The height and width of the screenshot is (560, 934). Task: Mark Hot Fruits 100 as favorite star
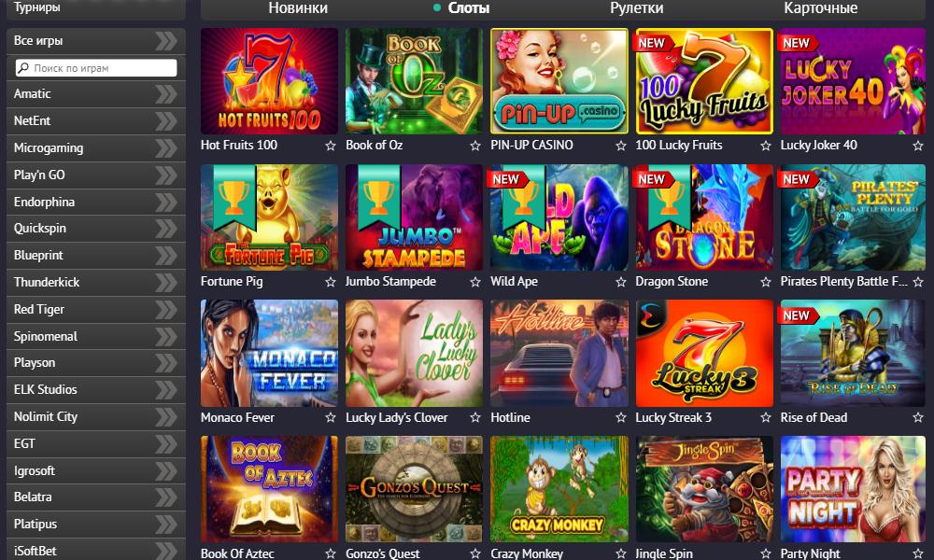(x=330, y=146)
